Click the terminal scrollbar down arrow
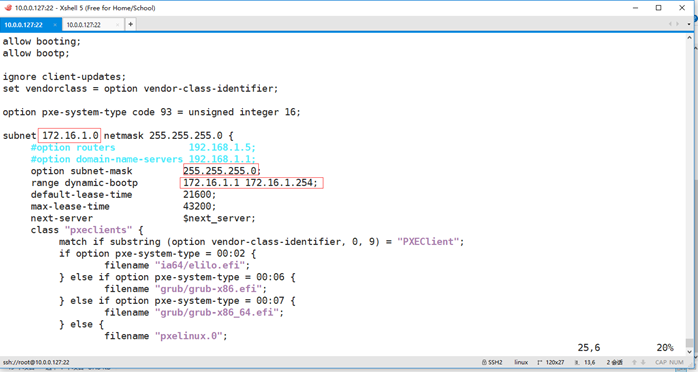This screenshot has height=372, width=698. tap(690, 351)
